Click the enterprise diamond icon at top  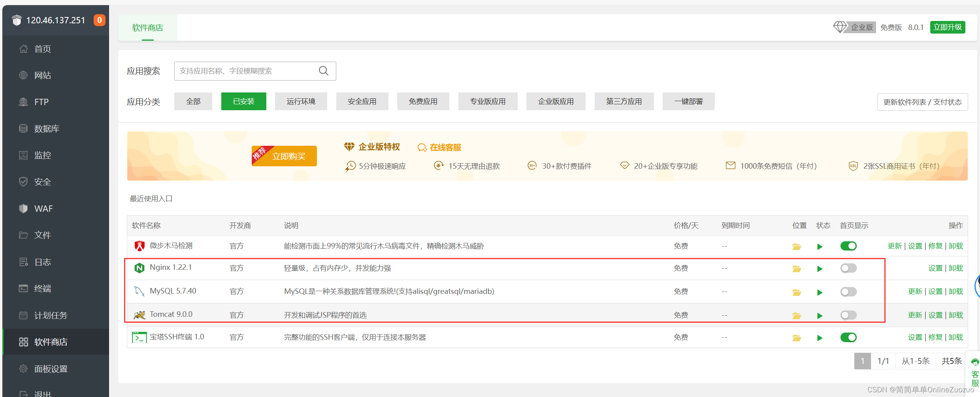840,27
